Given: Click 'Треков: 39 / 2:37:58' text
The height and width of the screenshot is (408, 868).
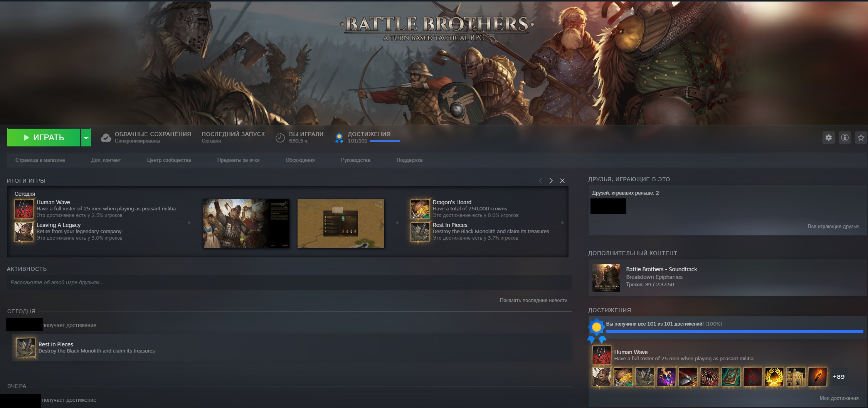Looking at the screenshot, I should [x=650, y=285].
